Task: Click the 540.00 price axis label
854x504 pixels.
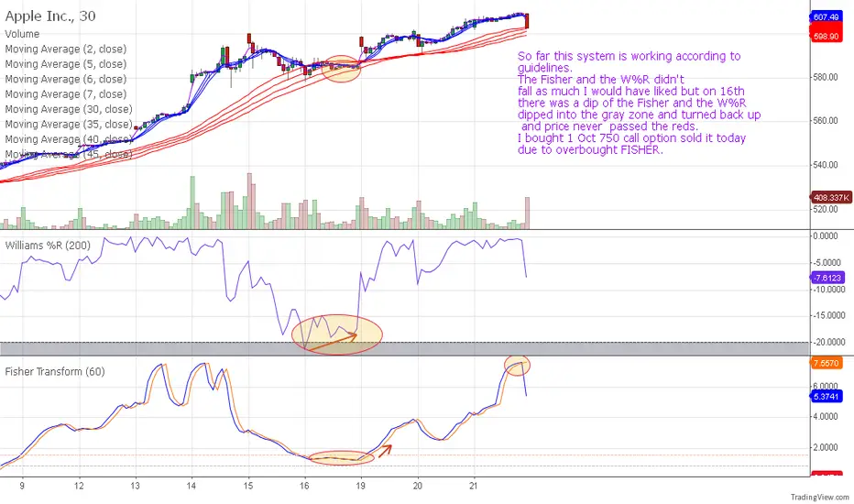Action: [825, 165]
